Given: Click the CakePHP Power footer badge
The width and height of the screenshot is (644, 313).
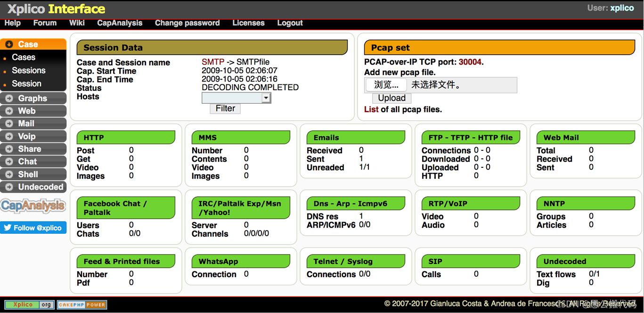Looking at the screenshot, I should 82,305.
